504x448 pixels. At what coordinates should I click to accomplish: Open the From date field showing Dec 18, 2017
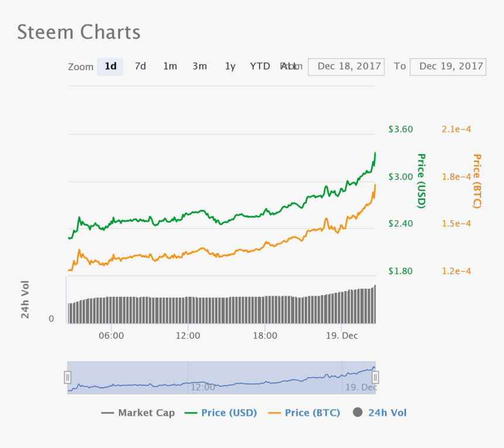[x=346, y=66]
